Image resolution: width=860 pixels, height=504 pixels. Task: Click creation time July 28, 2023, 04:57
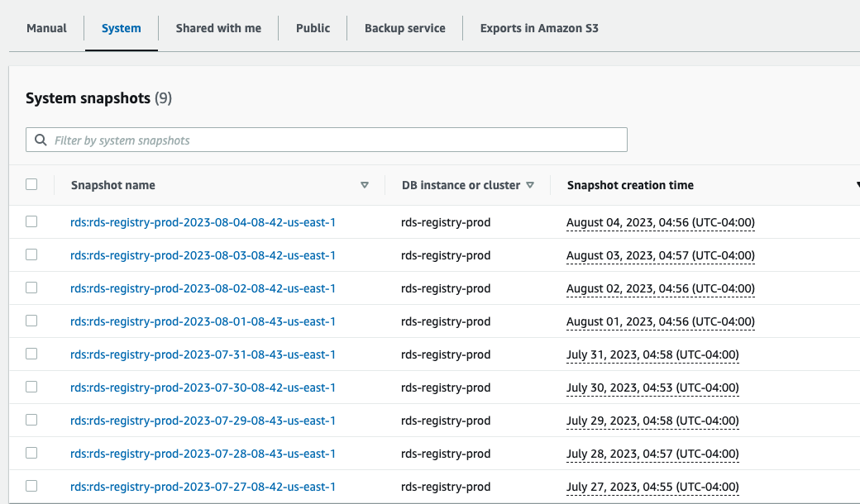(652, 454)
